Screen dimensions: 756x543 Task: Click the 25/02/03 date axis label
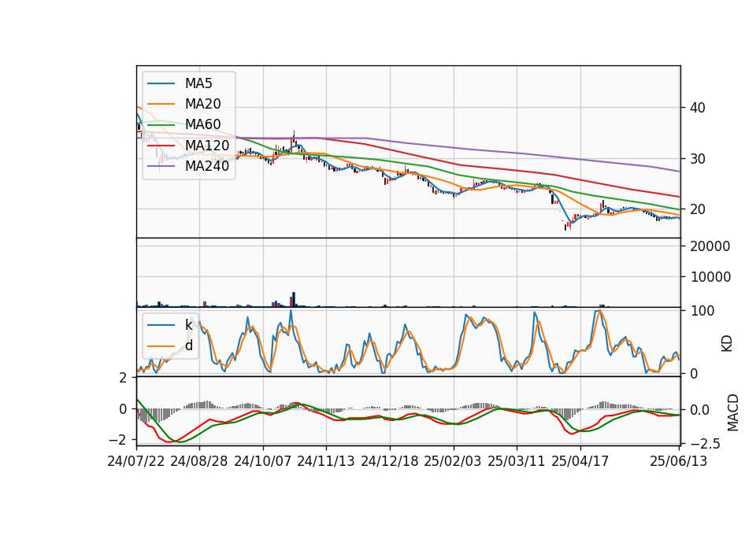(453, 461)
